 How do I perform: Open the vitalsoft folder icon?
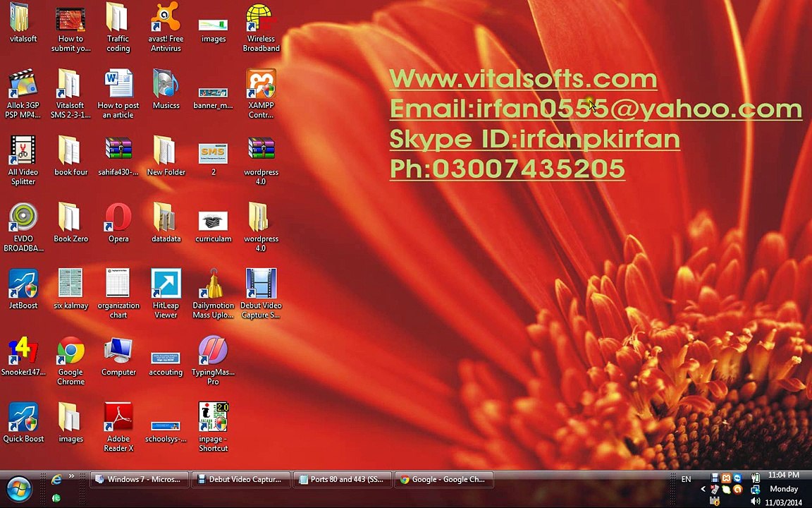[23, 23]
